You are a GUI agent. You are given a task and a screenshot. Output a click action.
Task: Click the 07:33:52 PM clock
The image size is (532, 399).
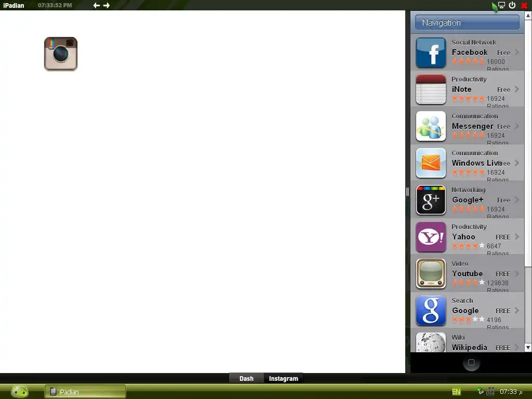click(x=55, y=5)
